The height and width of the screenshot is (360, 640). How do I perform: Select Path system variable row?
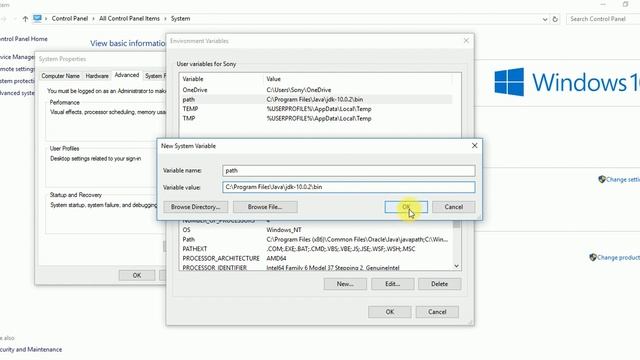316,240
